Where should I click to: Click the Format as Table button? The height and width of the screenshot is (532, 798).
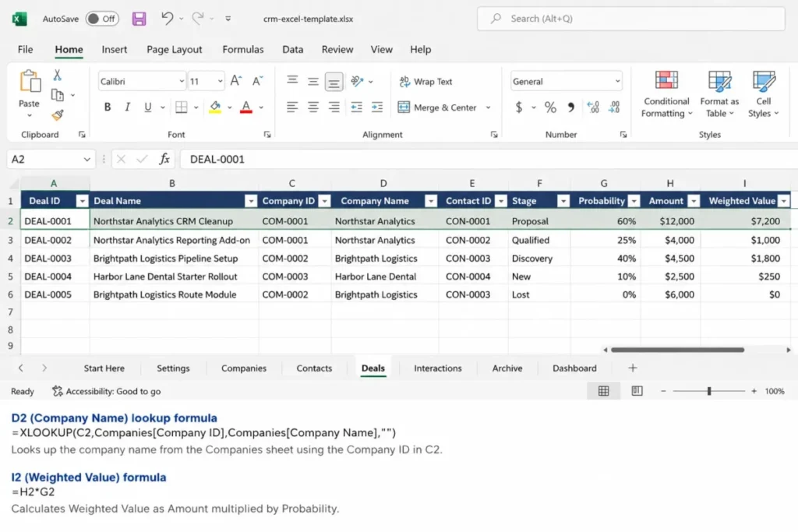tap(719, 94)
